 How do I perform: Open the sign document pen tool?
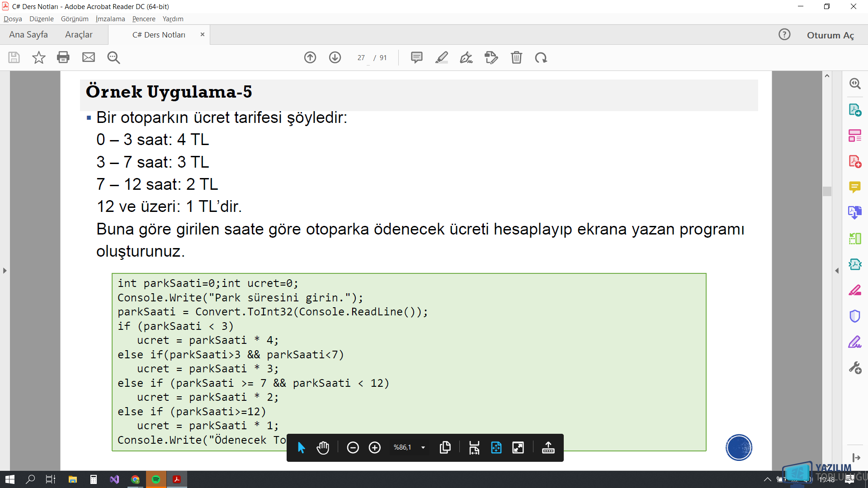coord(466,57)
